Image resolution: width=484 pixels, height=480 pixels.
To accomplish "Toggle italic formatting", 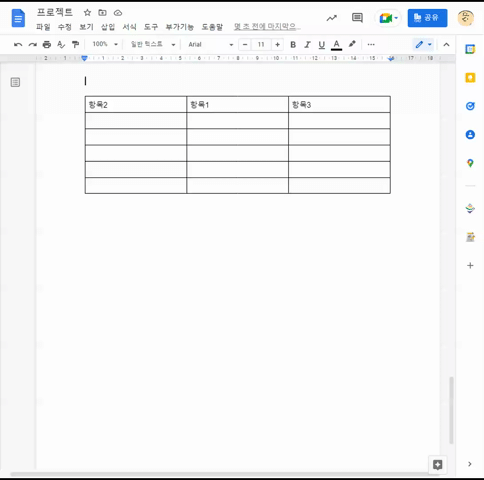I will pyautogui.click(x=307, y=45).
